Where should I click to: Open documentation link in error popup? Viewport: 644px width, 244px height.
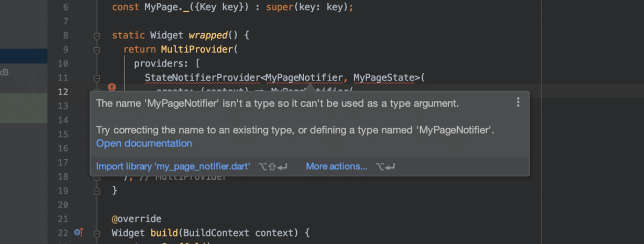[x=144, y=143]
